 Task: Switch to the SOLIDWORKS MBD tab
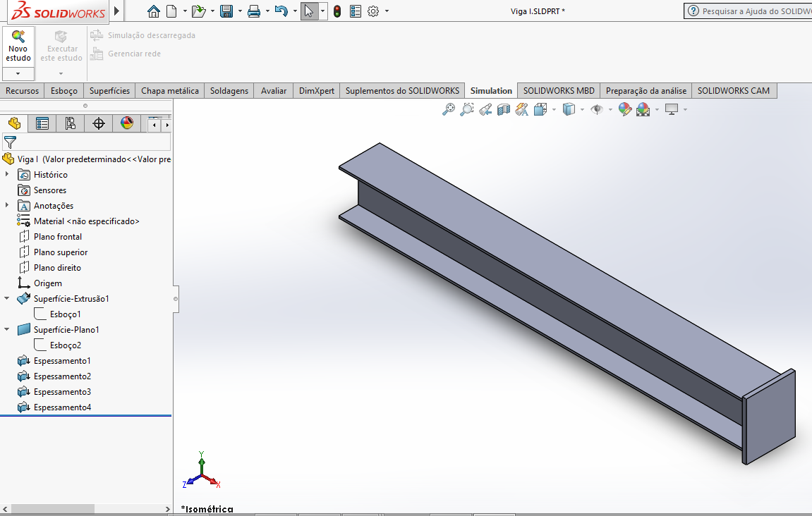559,91
